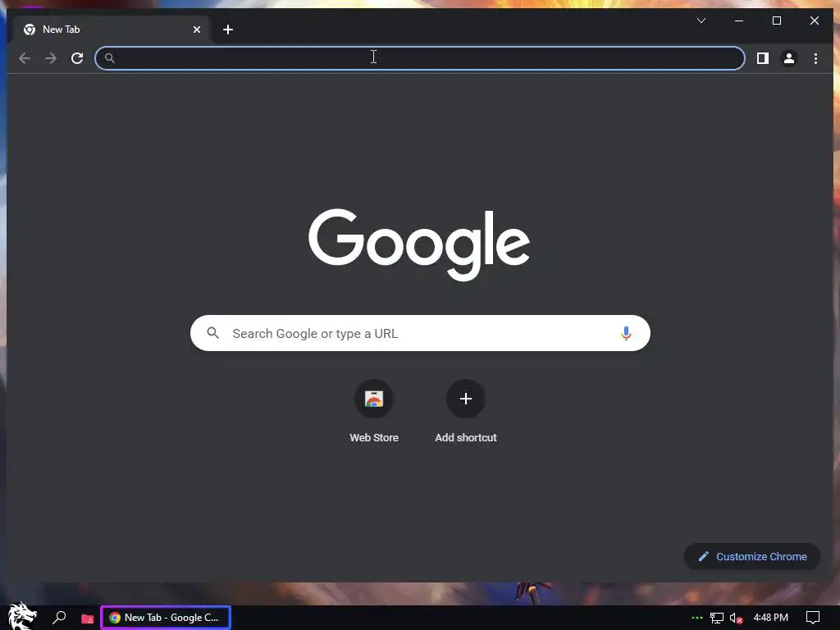This screenshot has height=630, width=840.
Task: Start voice search with microphone icon
Action: coord(625,333)
